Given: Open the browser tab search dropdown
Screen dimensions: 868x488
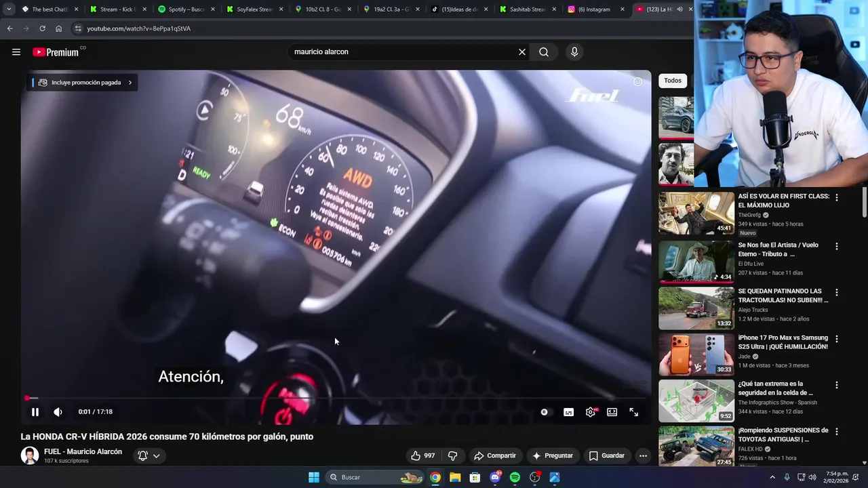Looking at the screenshot, I should click(x=9, y=9).
